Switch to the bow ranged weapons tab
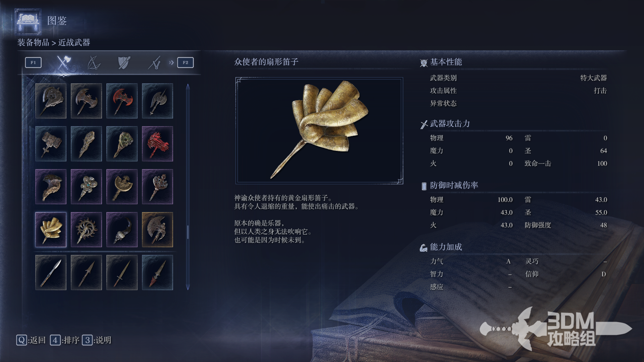The height and width of the screenshot is (362, 644). tap(94, 62)
